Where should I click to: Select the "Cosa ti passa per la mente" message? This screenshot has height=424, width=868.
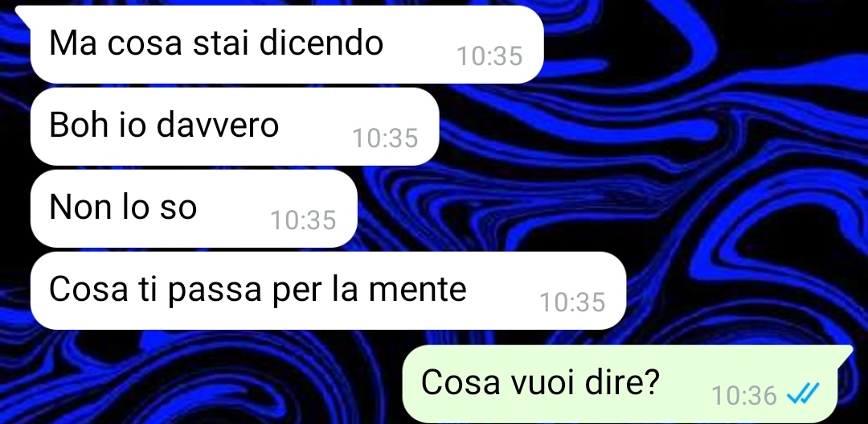(x=328, y=290)
